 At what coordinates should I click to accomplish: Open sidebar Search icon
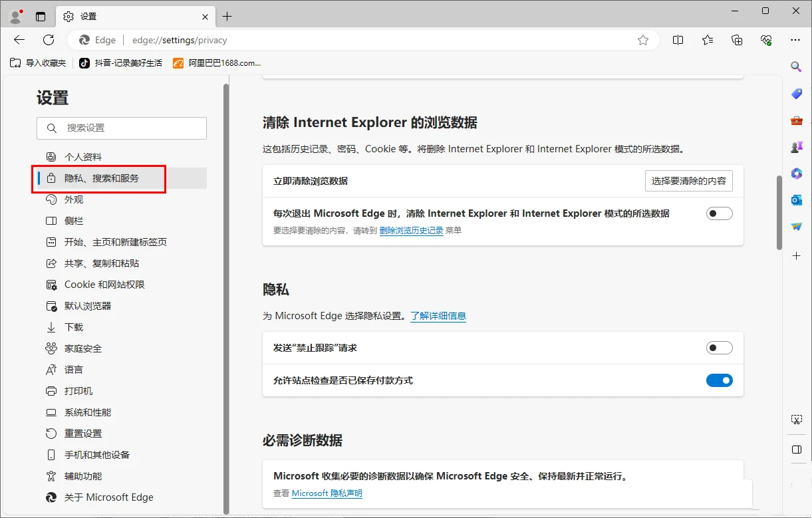click(x=796, y=66)
